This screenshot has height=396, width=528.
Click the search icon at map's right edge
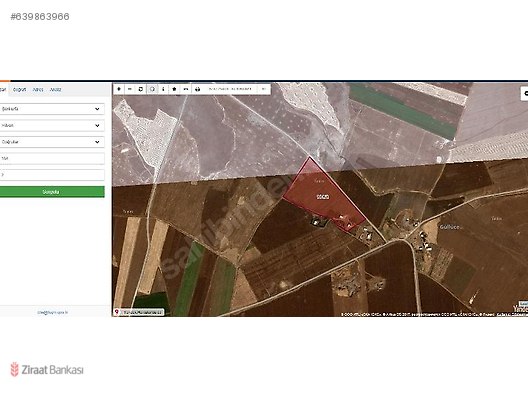coord(525,93)
